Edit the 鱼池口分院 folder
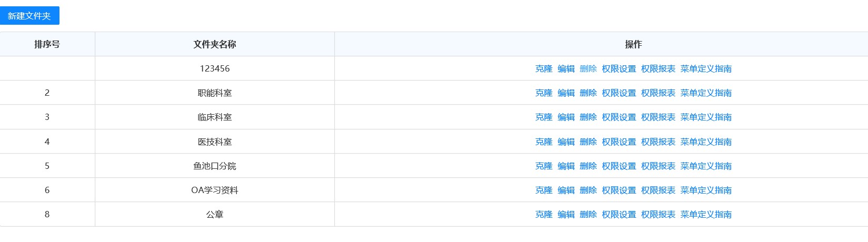Viewport: 868px width, 242px height. tap(566, 166)
